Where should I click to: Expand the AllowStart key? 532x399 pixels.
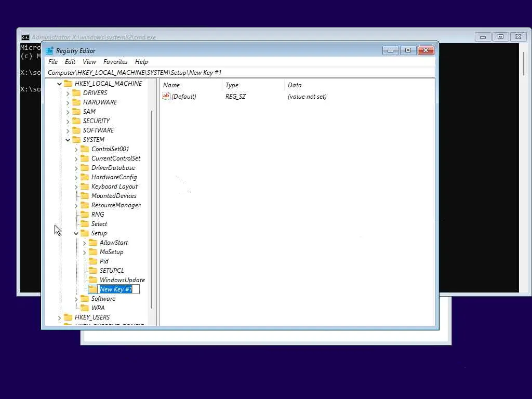pos(85,243)
